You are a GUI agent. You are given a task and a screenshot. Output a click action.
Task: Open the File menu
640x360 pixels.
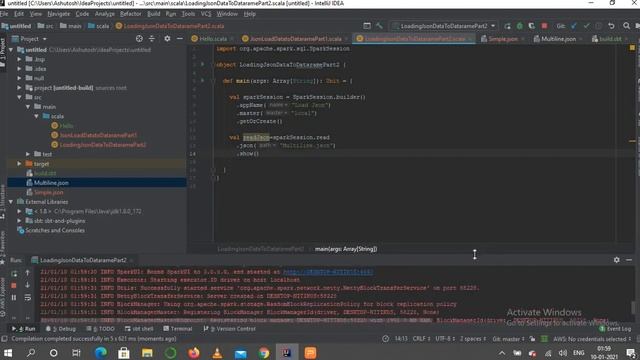click(x=4, y=14)
